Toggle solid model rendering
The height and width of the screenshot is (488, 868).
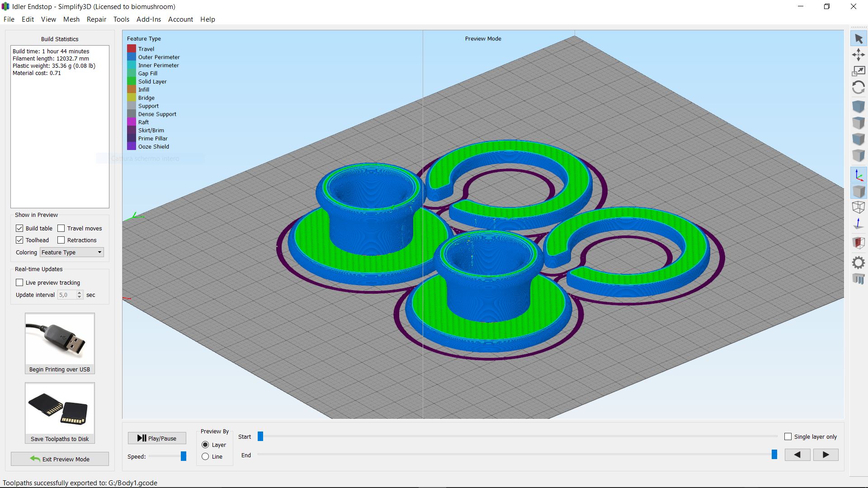point(858,191)
